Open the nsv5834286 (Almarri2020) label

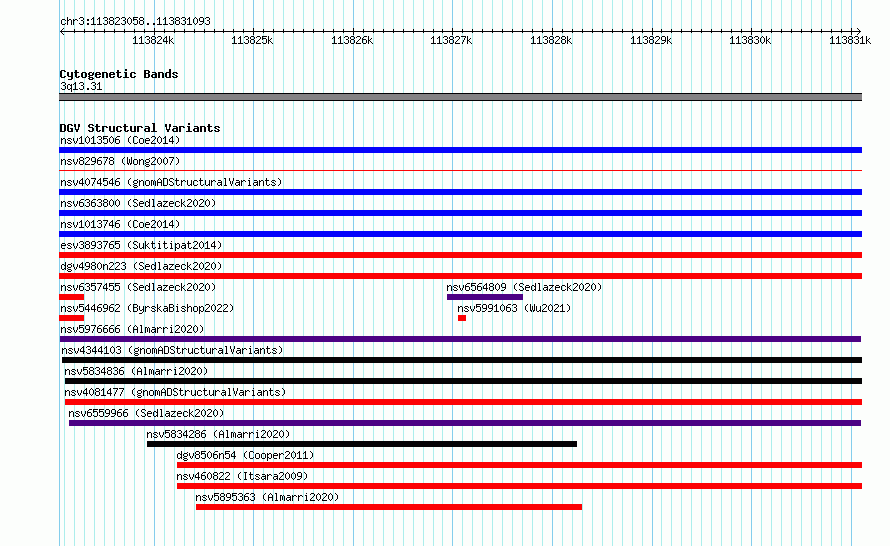click(218, 434)
